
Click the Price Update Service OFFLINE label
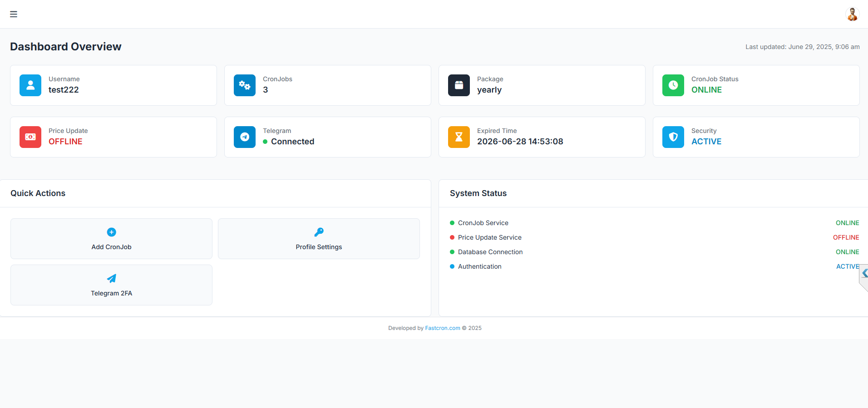[x=846, y=237]
